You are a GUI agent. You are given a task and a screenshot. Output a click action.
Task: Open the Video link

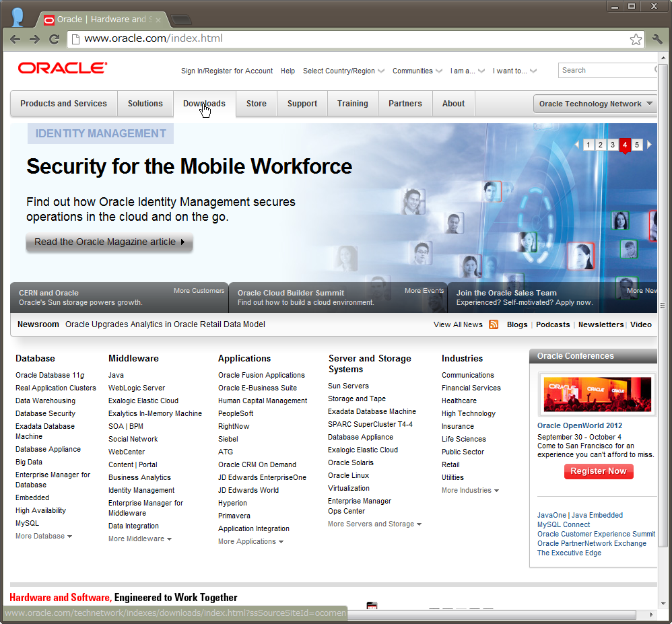(x=641, y=325)
